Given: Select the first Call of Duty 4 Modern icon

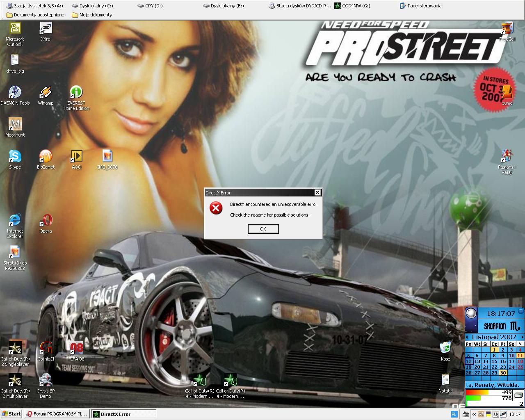Looking at the screenshot, I should (199, 386).
